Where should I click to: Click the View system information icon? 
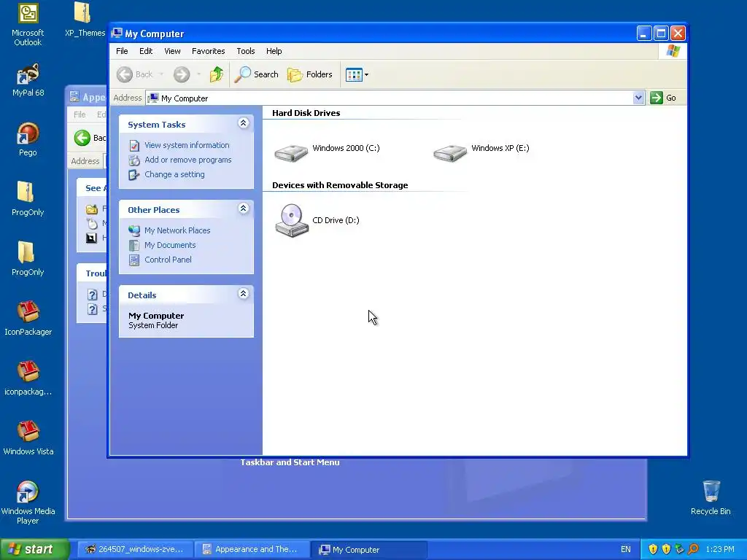click(134, 146)
